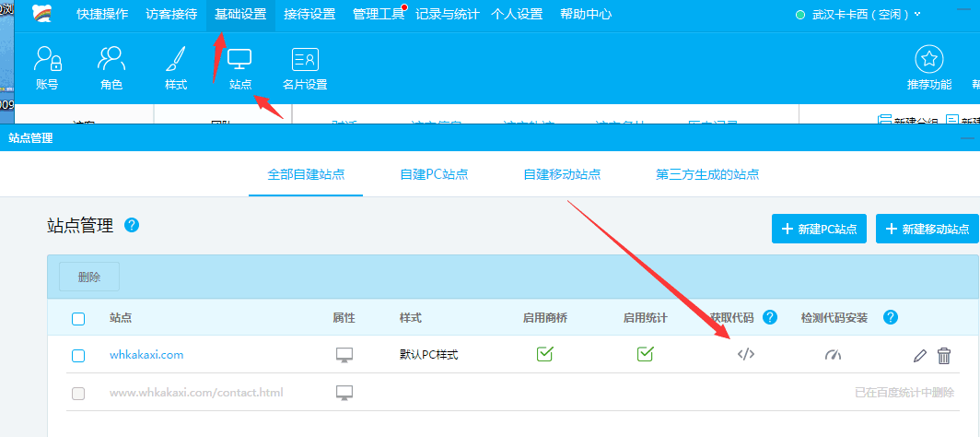Delete whkakaxi.com with trash icon

944,356
